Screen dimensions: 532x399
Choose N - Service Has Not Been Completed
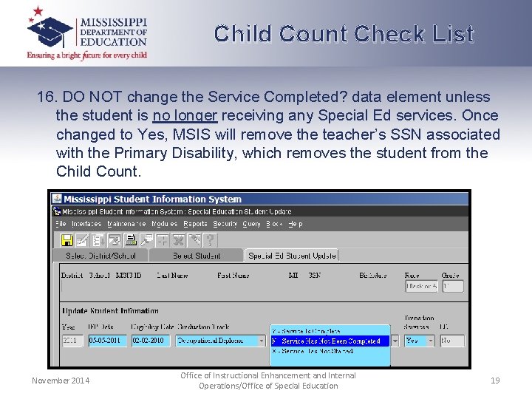click(x=330, y=341)
